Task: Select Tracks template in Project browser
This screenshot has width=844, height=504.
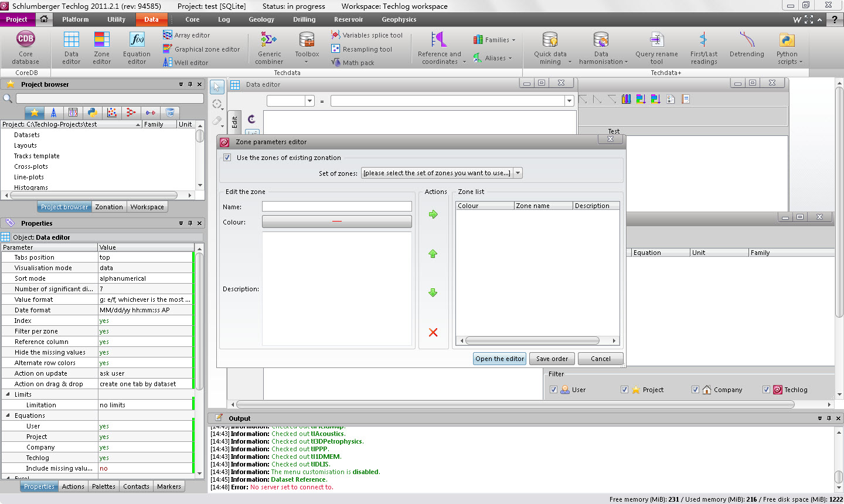Action: [x=37, y=156]
